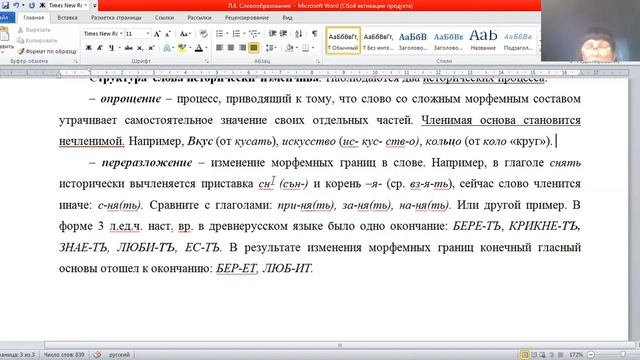
Task: Toggle superscript x² formatting
Action: [151, 48]
